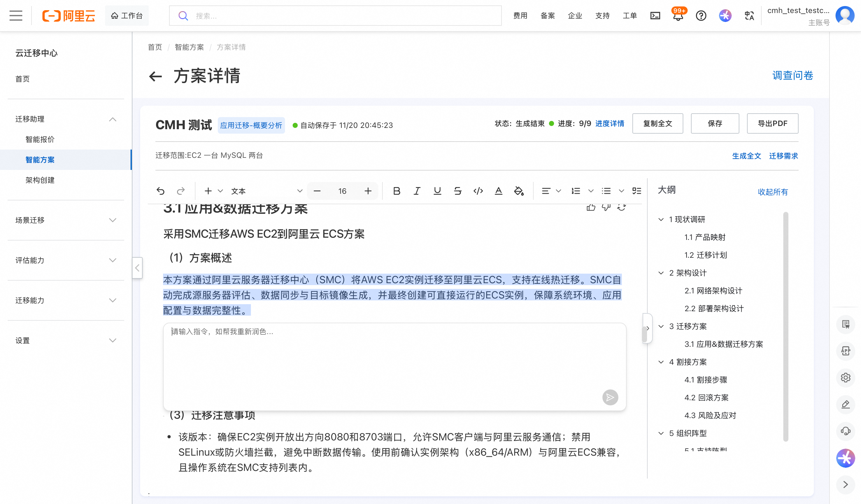Open the 进度详情 link
This screenshot has width=861, height=504.
(609, 123)
